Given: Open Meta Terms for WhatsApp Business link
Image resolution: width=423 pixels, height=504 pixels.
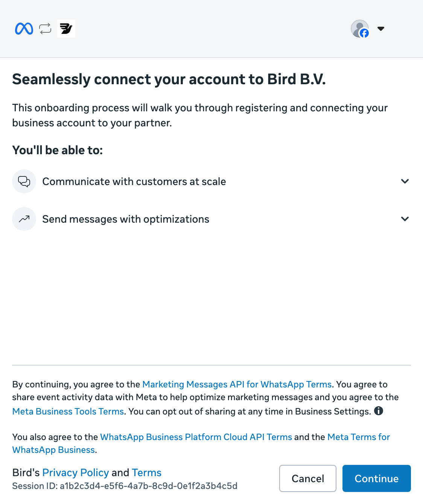Looking at the screenshot, I should coord(201,443).
